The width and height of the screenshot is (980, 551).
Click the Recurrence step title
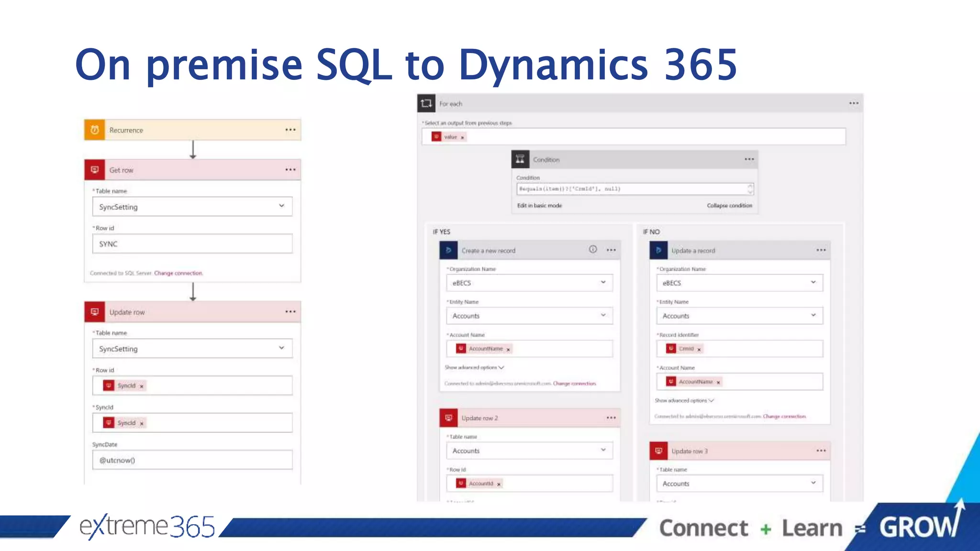pos(126,130)
